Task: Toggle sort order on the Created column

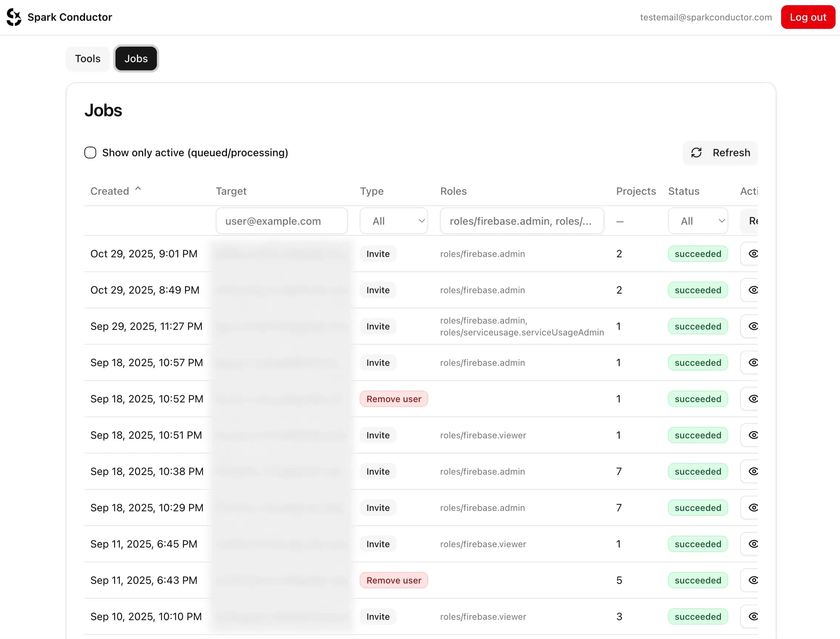Action: tap(115, 191)
